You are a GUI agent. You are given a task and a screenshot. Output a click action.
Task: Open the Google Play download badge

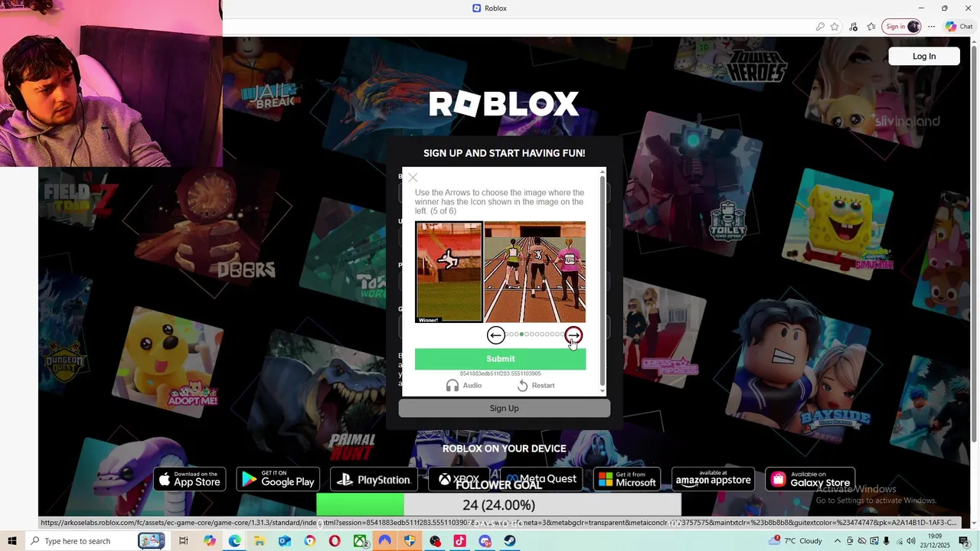(278, 480)
